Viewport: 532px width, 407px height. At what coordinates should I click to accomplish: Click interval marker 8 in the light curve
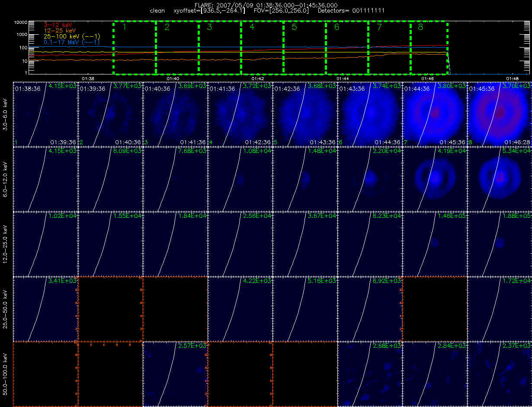pyautogui.click(x=421, y=27)
